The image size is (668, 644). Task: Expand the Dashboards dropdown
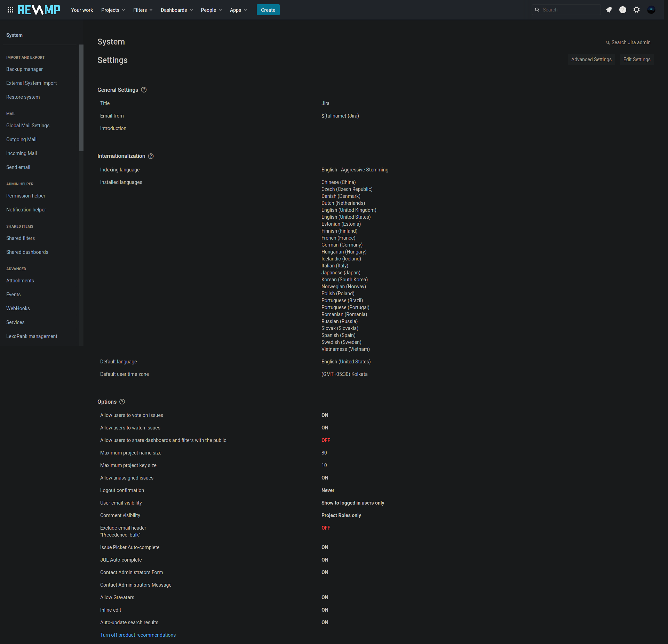(x=177, y=10)
